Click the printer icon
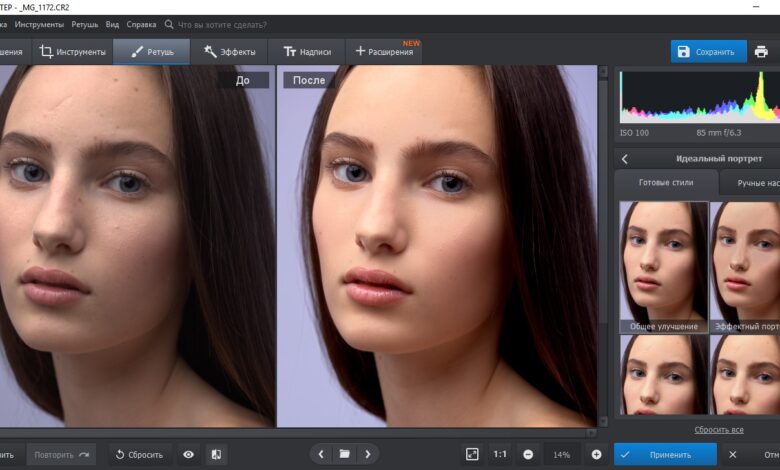 tap(761, 52)
